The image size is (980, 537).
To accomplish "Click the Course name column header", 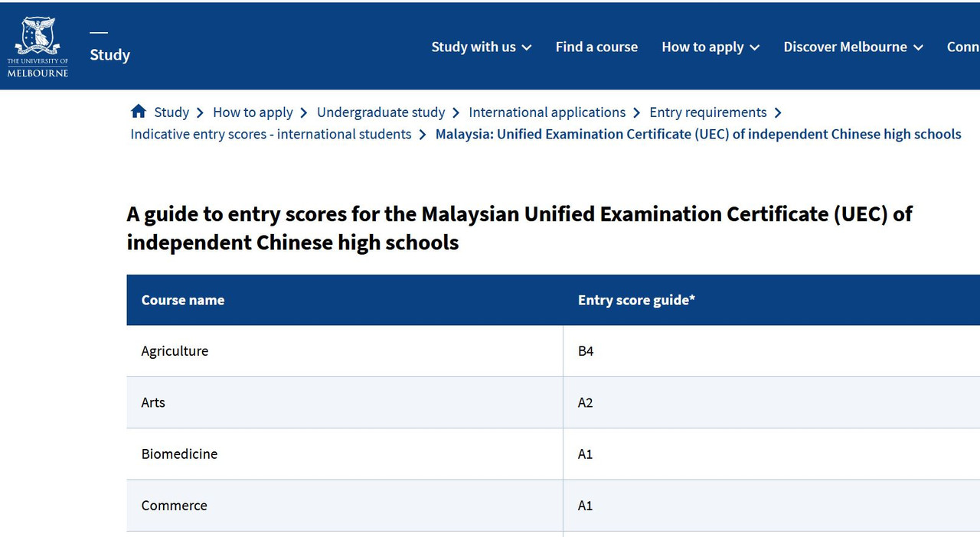I will (x=345, y=300).
